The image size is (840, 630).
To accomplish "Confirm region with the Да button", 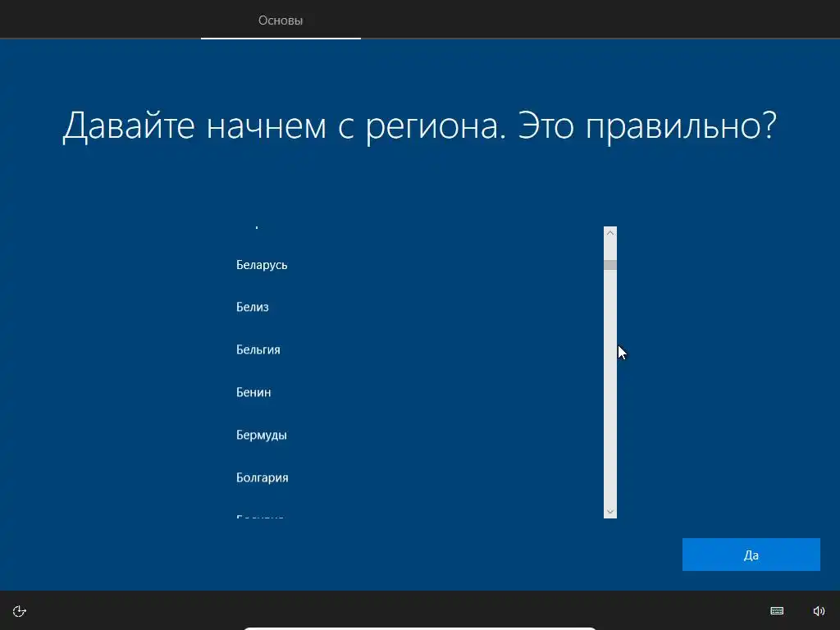I will tap(751, 555).
